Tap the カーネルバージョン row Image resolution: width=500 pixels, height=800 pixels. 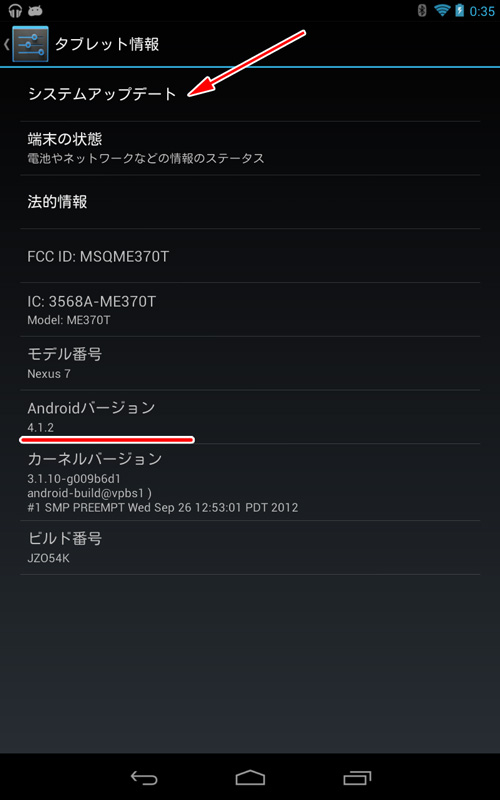pyautogui.click(x=250, y=482)
